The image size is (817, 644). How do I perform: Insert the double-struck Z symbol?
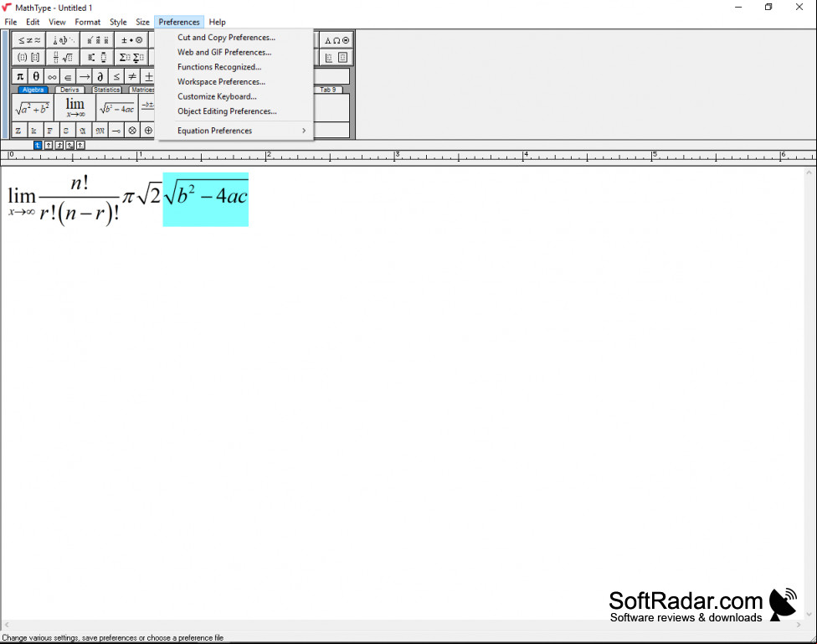(x=18, y=131)
